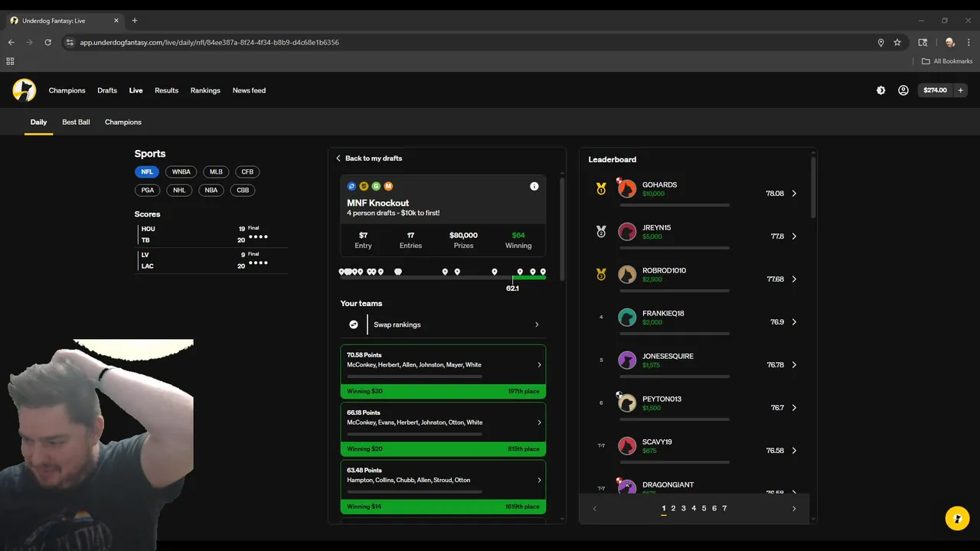Screen dimensions: 980x551
Task: Select the CFB sport filter
Action: 247,171
